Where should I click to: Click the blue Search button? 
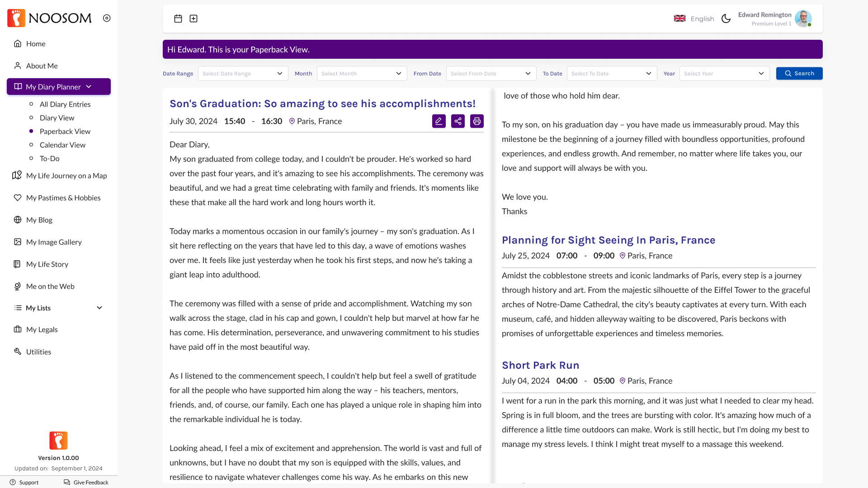pos(799,74)
